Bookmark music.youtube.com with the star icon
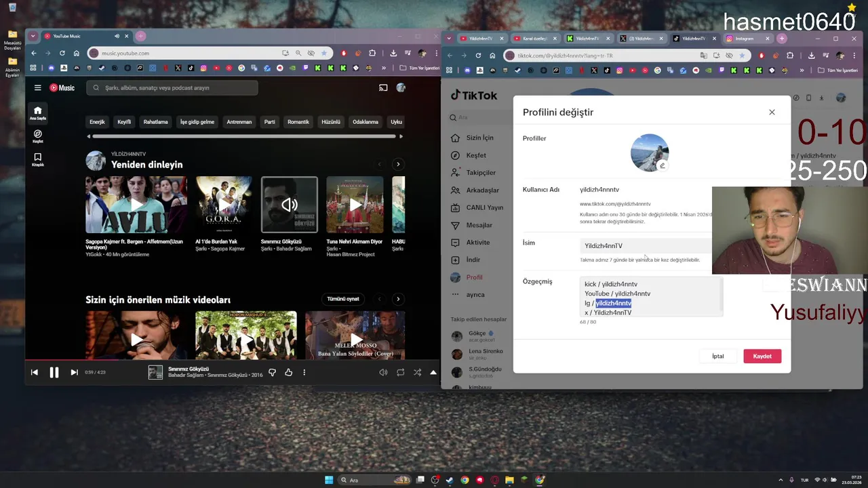Viewport: 868px width, 488px height. click(x=324, y=53)
